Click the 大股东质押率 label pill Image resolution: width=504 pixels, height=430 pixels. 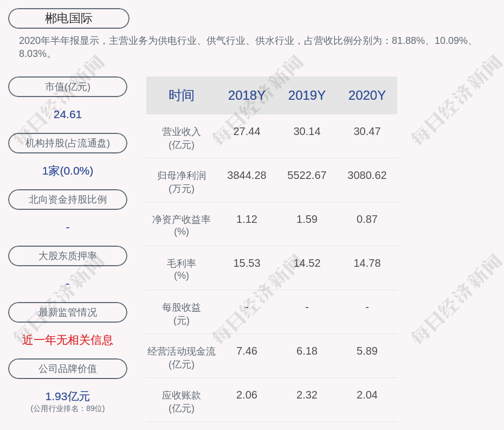click(68, 256)
